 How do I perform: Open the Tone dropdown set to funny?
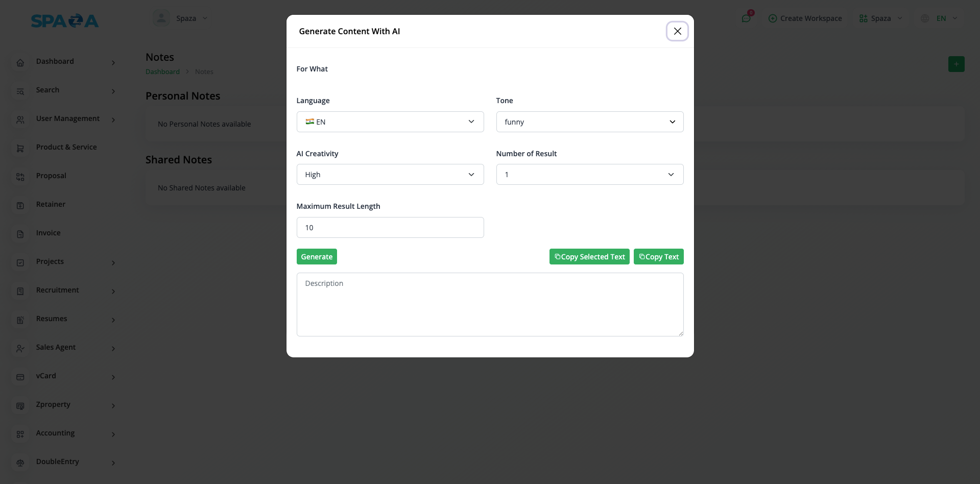click(589, 122)
